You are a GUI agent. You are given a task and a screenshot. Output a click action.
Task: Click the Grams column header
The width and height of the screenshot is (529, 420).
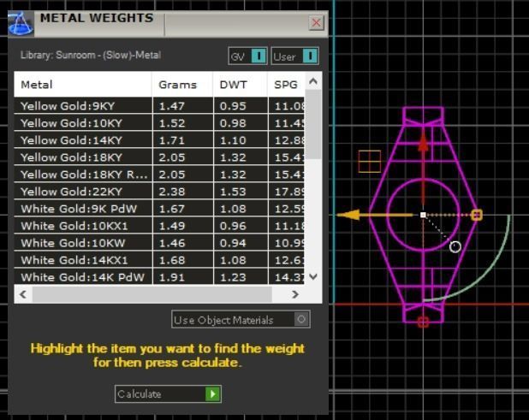[x=182, y=85]
